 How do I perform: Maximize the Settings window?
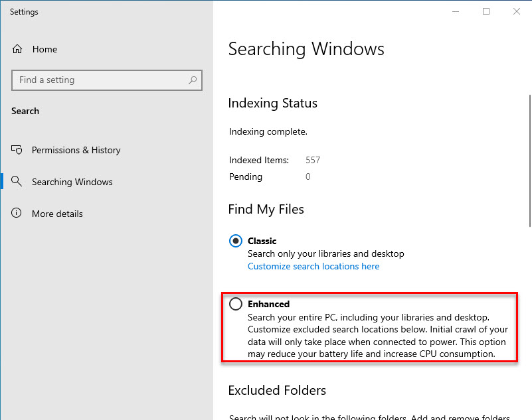pyautogui.click(x=486, y=11)
